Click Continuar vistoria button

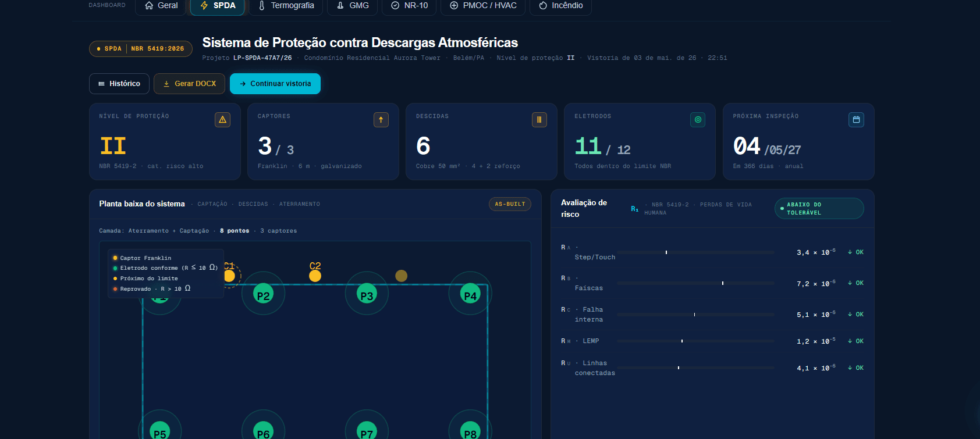coord(275,84)
